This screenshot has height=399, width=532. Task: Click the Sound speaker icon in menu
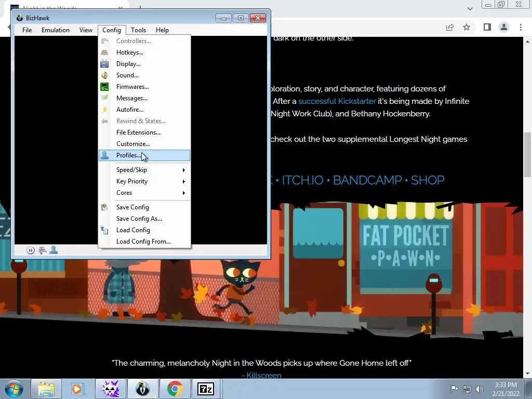tap(104, 75)
